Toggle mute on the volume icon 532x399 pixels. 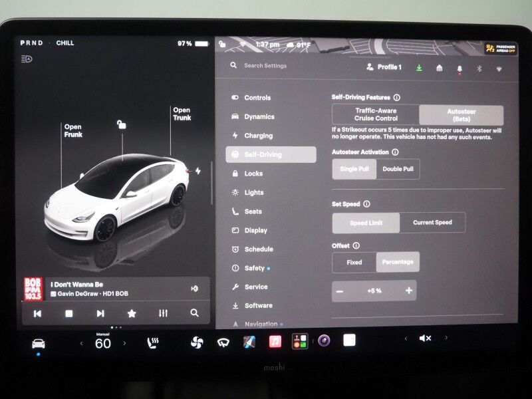point(425,338)
